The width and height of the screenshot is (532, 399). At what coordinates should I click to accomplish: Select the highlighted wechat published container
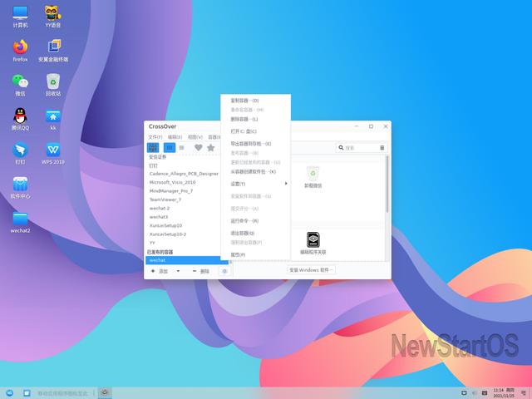coord(187,260)
